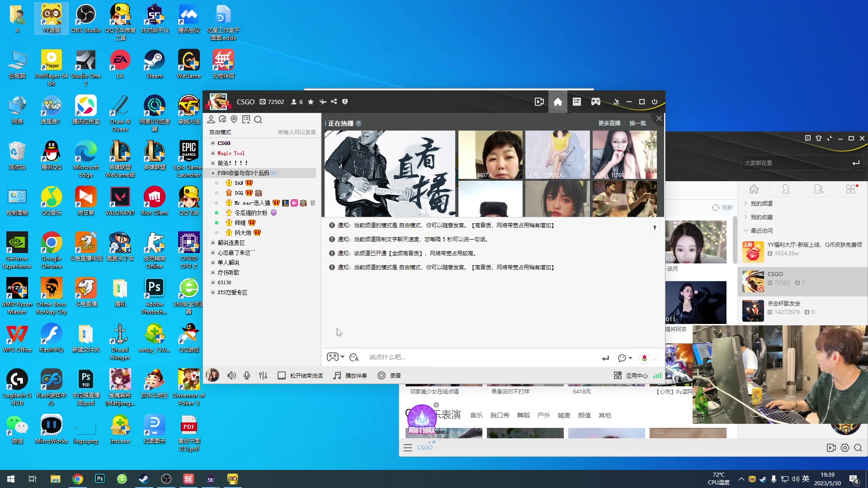
Task: Click the airplane icon in channel header
Action: pos(323,102)
